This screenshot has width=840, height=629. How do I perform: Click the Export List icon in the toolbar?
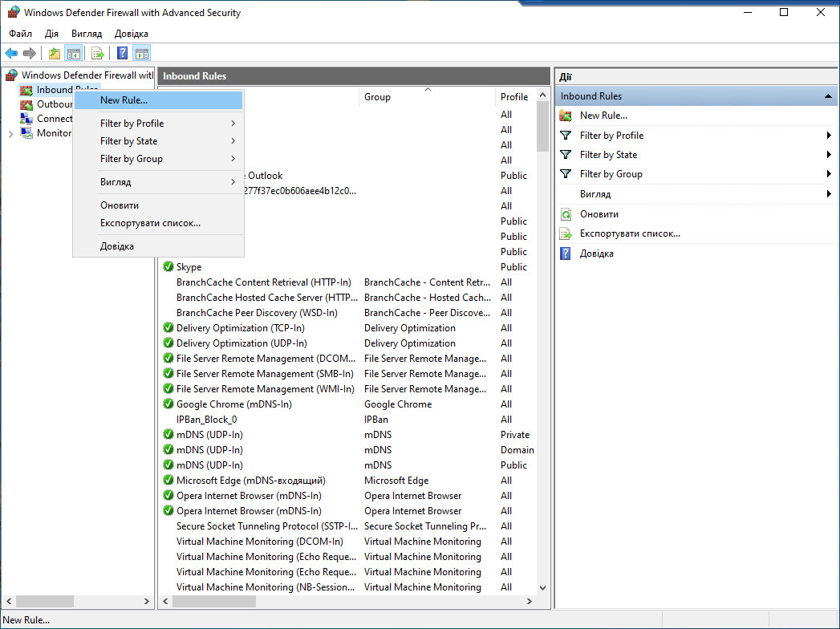click(98, 53)
